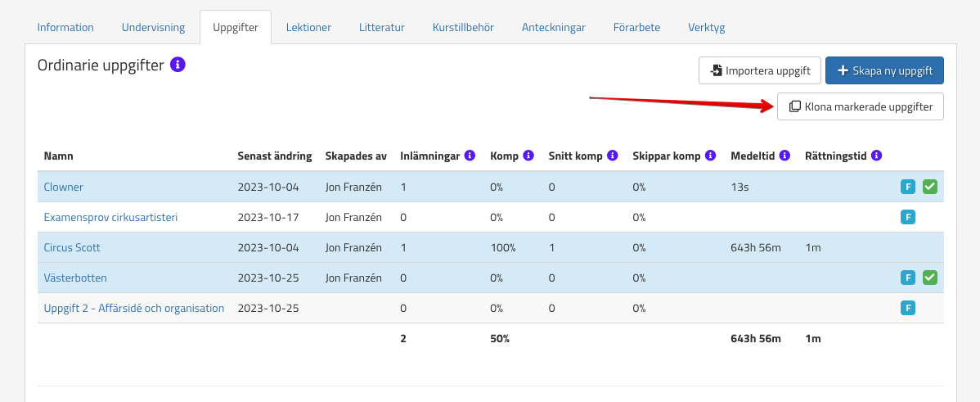Screen dimensions: 980x402
Task: Click info icon beside Ordinarie uppgifter heading
Action: [178, 65]
